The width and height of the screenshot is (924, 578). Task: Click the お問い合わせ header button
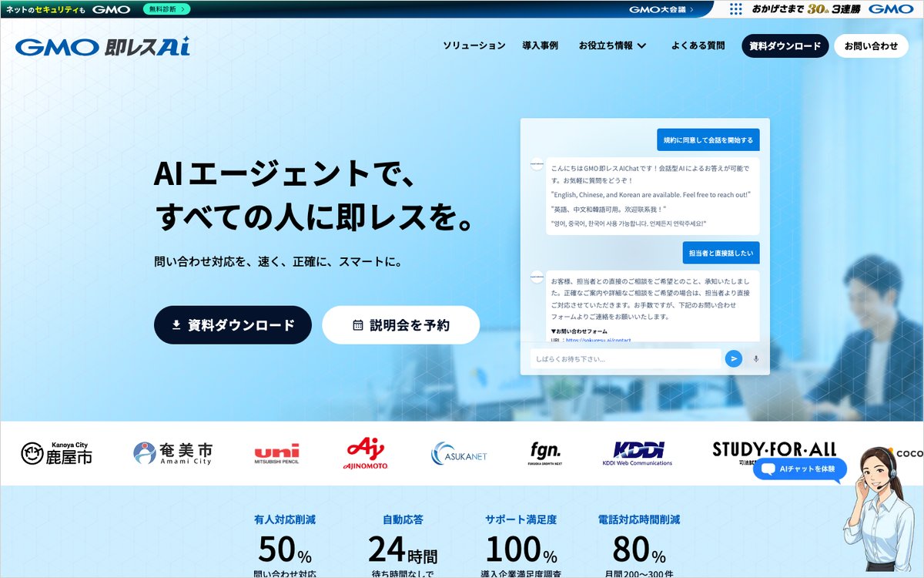point(871,45)
